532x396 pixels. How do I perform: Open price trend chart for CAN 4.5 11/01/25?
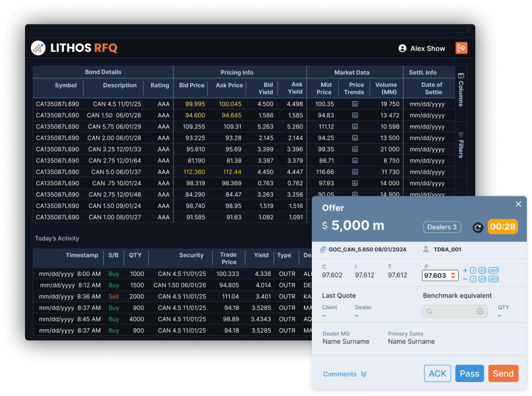point(355,104)
